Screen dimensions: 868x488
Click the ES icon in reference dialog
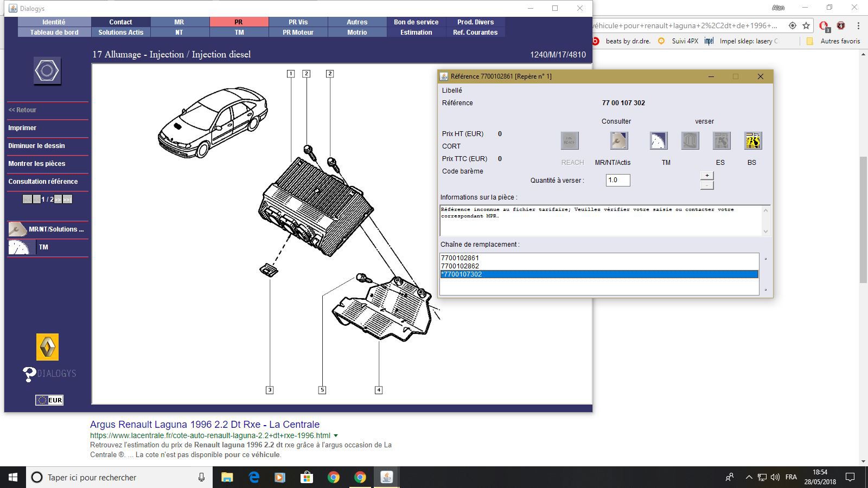click(721, 141)
